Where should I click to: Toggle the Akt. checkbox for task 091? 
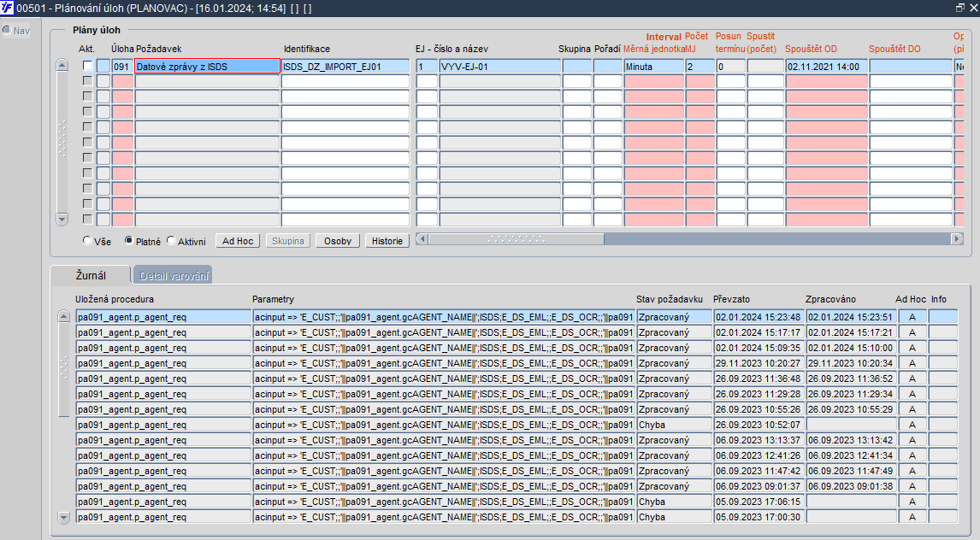click(87, 66)
